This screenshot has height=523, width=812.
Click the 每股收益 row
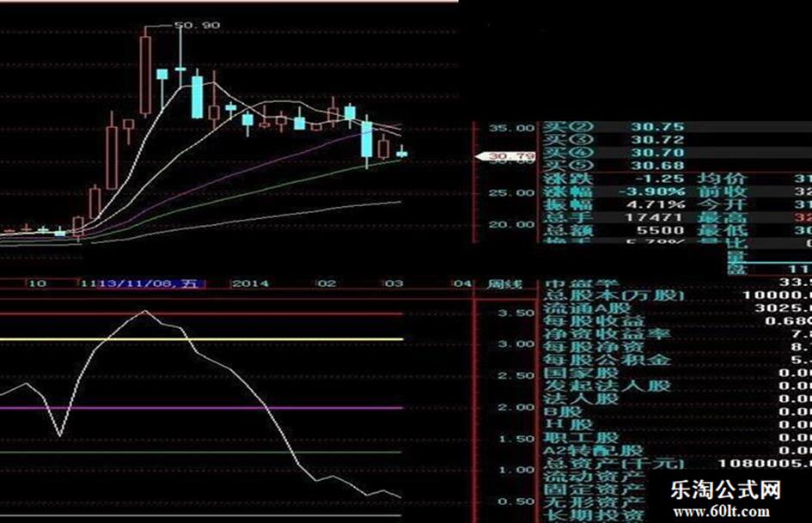click(677, 321)
